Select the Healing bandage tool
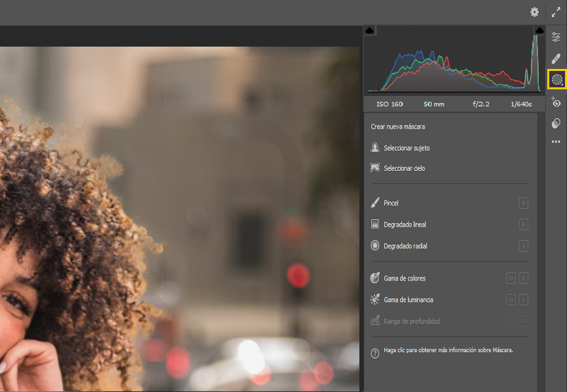Screen dimensions: 567x392 tap(556, 58)
